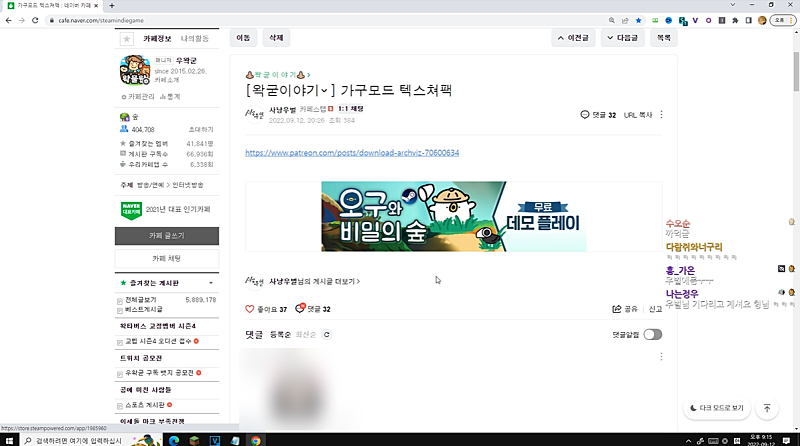
Task: Click the zoom magnifier icon in the address bar
Action: (x=611, y=20)
